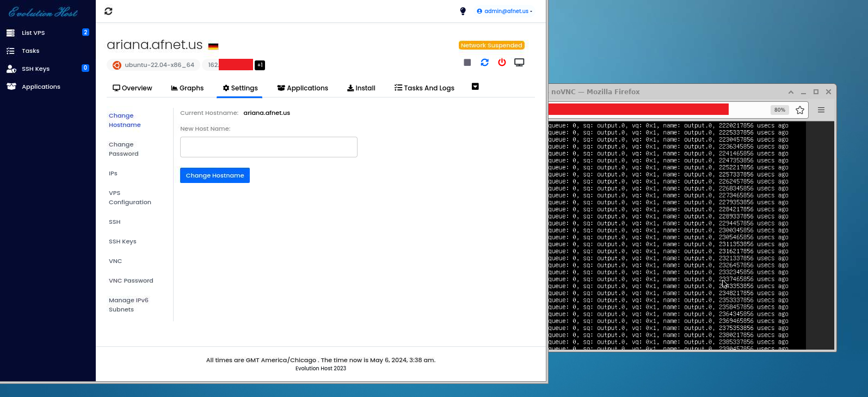868x397 pixels.
Task: Open VNC Password settings
Action: (x=131, y=281)
